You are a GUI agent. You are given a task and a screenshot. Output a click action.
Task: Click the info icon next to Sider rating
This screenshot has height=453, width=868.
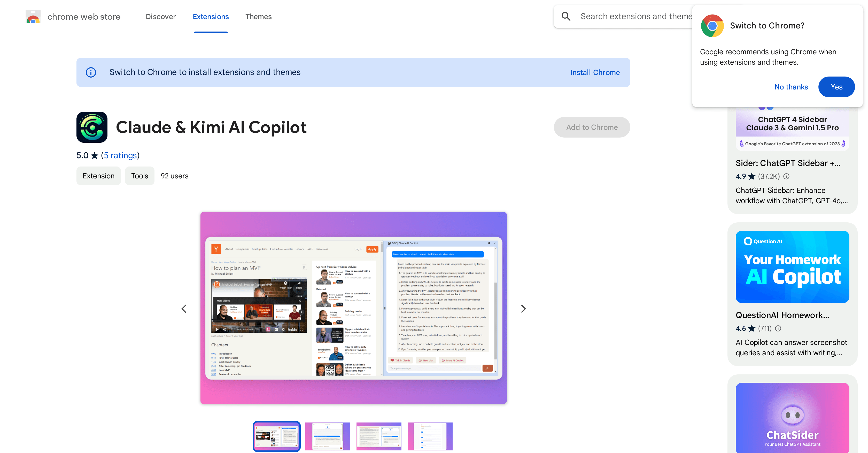click(x=786, y=176)
